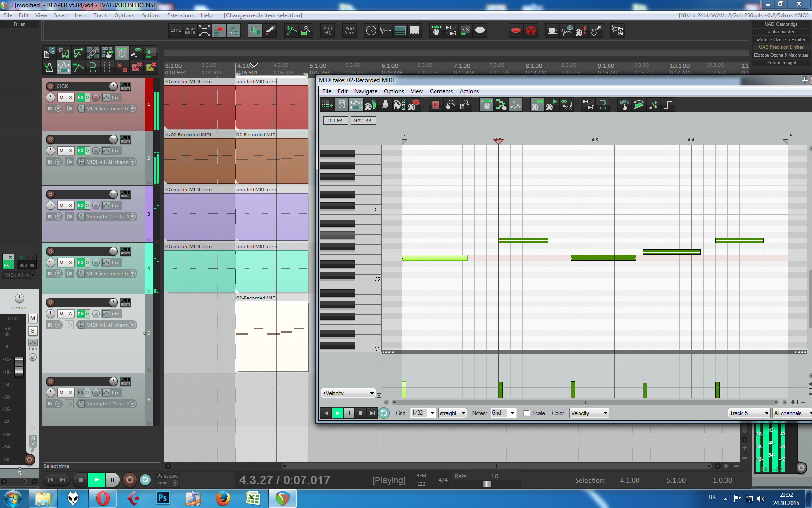The image size is (812, 508).
Task: Click the pencil draw icon in top toolbar
Action: (x=270, y=30)
